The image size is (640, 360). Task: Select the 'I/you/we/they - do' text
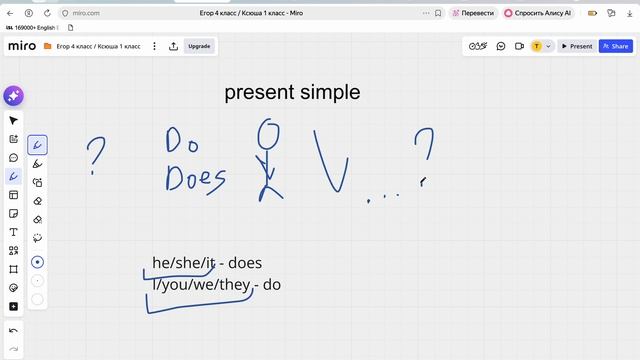click(216, 284)
